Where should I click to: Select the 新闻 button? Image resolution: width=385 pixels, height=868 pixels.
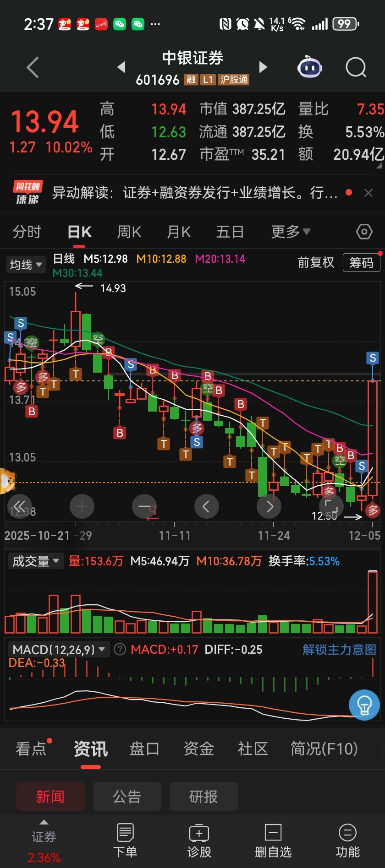click(x=50, y=797)
